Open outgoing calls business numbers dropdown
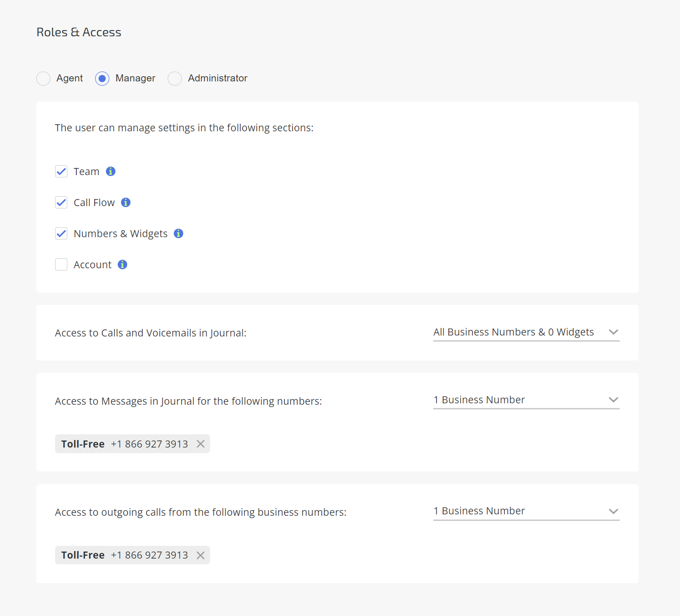This screenshot has width=680, height=616. click(x=526, y=511)
